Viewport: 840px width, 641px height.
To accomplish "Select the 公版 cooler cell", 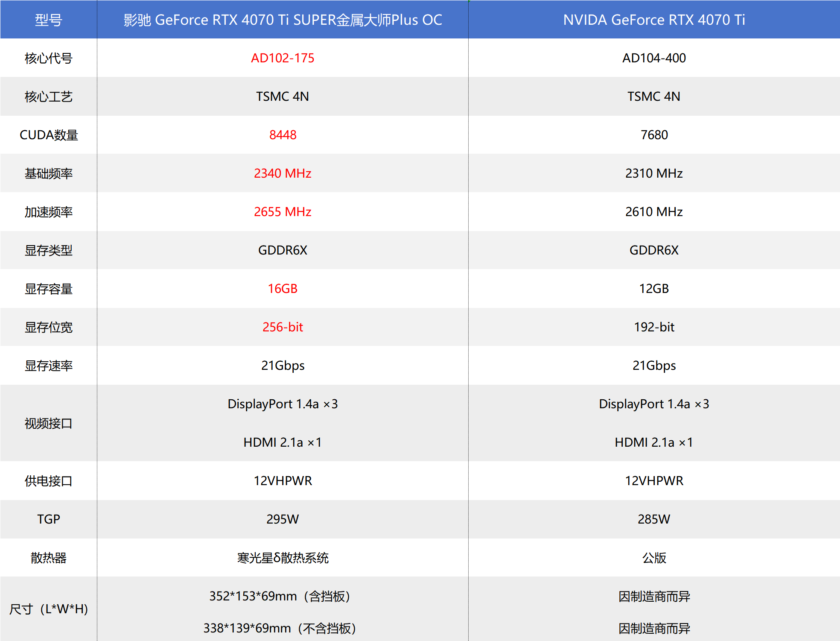I will (x=654, y=558).
